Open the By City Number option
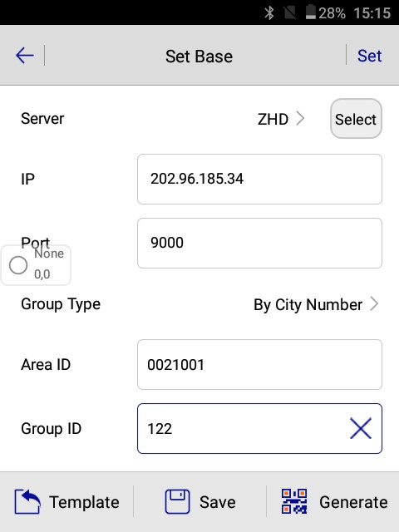The width and height of the screenshot is (399, 532). (x=308, y=304)
